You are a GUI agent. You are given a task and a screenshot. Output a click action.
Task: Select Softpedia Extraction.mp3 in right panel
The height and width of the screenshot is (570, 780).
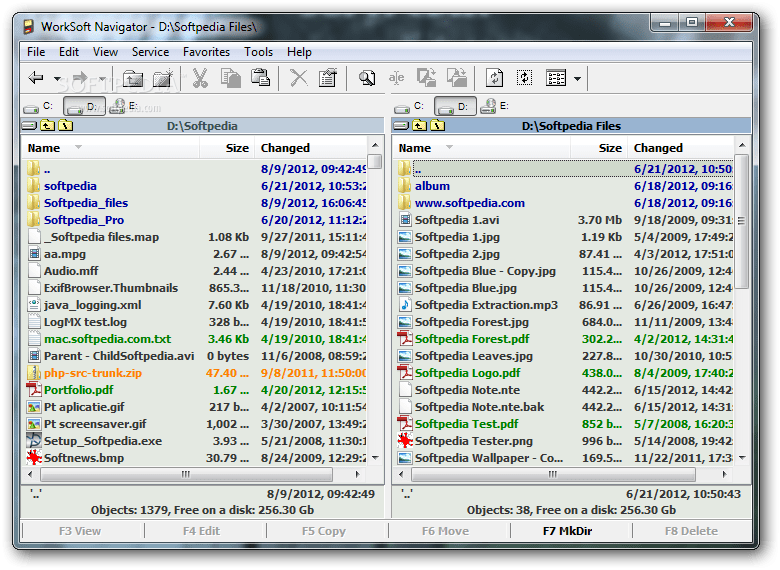486,305
